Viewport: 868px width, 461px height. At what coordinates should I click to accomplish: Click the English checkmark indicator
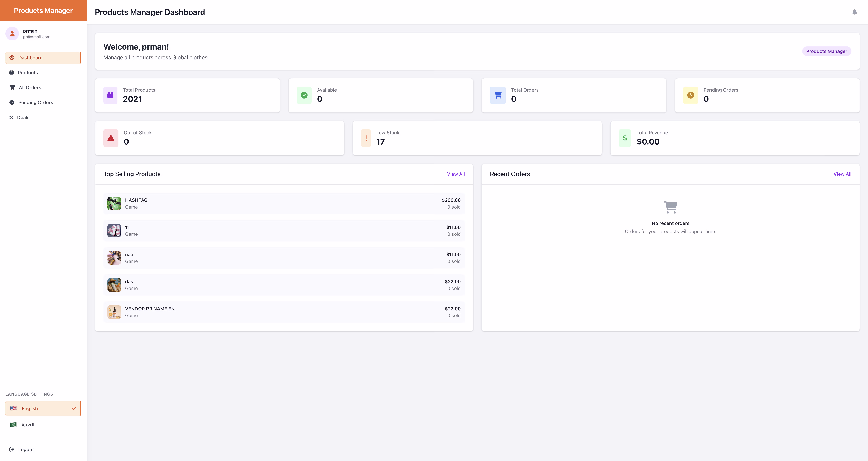(x=74, y=408)
